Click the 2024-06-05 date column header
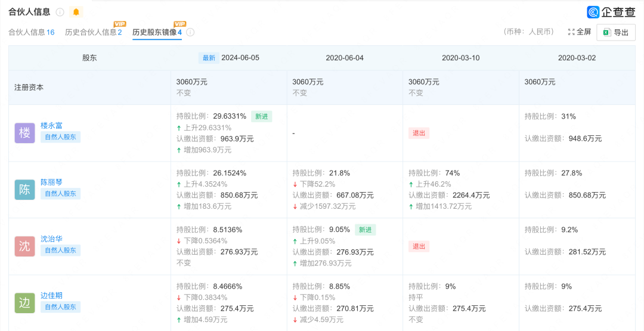The width and height of the screenshot is (644, 331). pyautogui.click(x=240, y=58)
